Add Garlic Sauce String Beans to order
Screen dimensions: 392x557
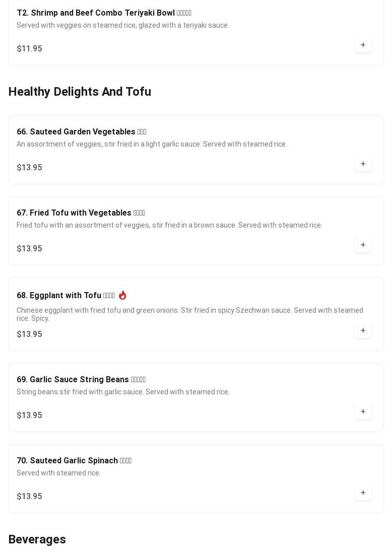click(x=363, y=411)
